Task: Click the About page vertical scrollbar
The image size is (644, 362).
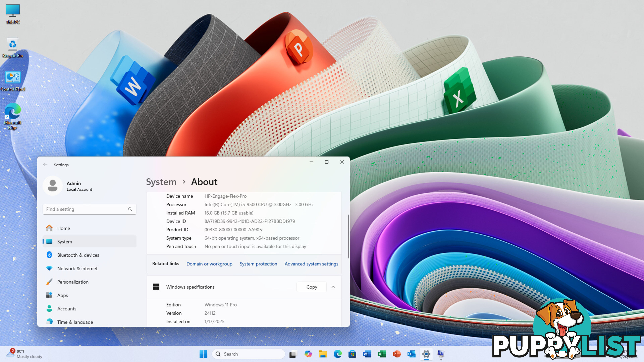Action: tap(348, 236)
